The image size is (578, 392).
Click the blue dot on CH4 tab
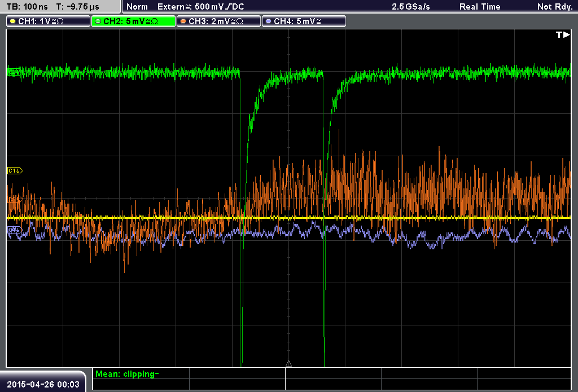tap(268, 21)
